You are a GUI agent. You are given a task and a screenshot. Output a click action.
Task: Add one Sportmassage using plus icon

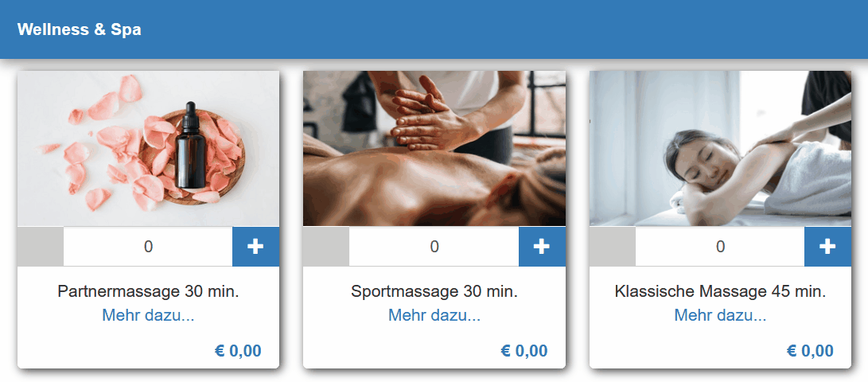pyautogui.click(x=542, y=247)
